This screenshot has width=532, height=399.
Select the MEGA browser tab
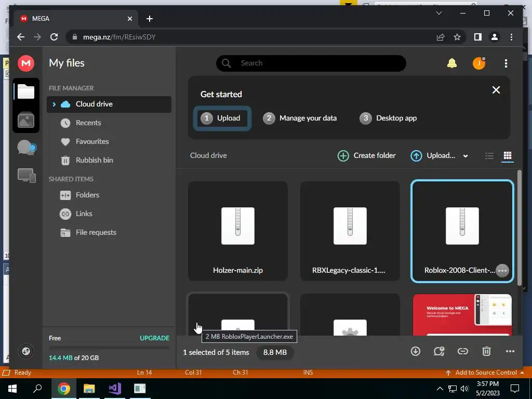(77, 19)
